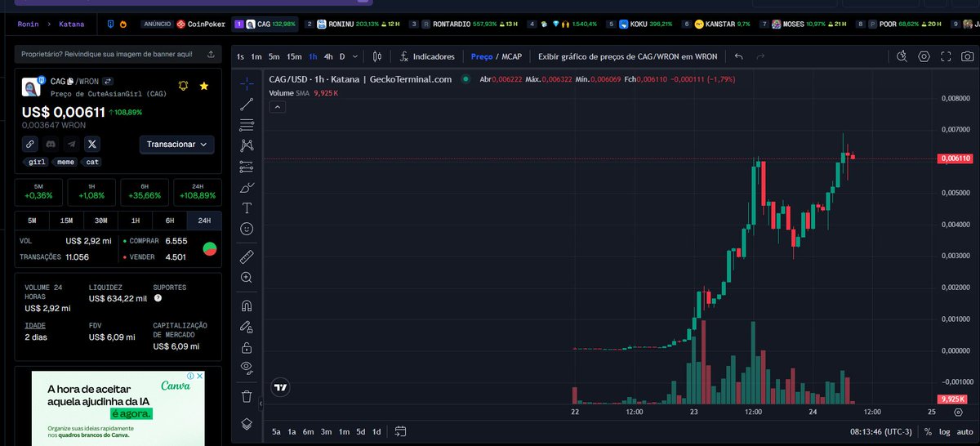Viewport: 980px width, 446px height.
Task: Undo last chart action
Action: tap(739, 56)
